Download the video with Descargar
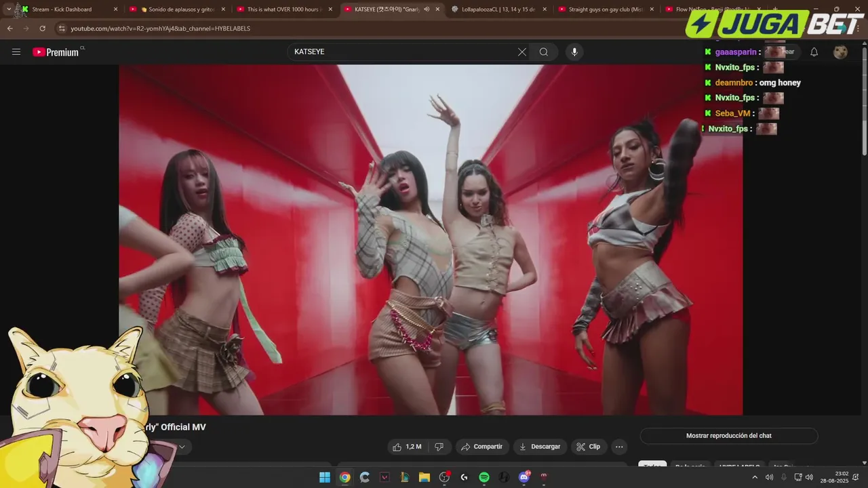The width and height of the screenshot is (868, 488). (x=540, y=447)
